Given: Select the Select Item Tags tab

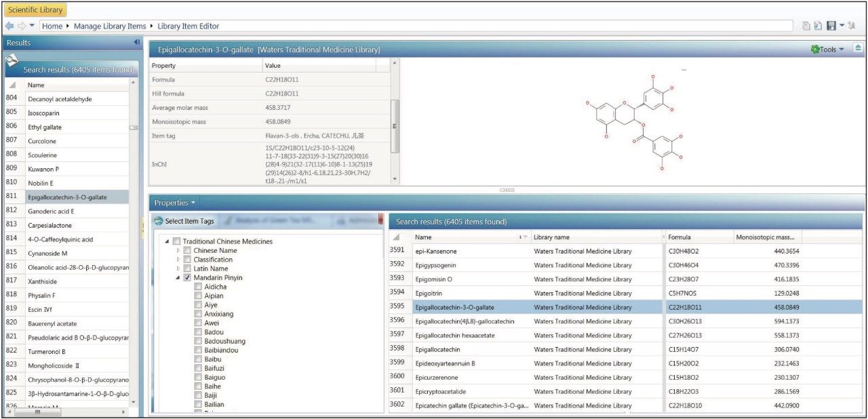Looking at the screenshot, I should (x=184, y=221).
